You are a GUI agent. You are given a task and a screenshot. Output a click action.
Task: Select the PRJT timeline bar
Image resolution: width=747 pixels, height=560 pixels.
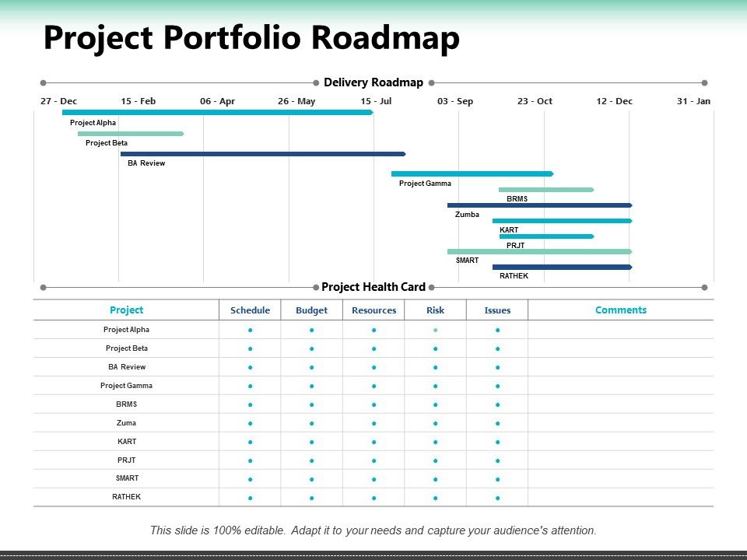(x=547, y=236)
